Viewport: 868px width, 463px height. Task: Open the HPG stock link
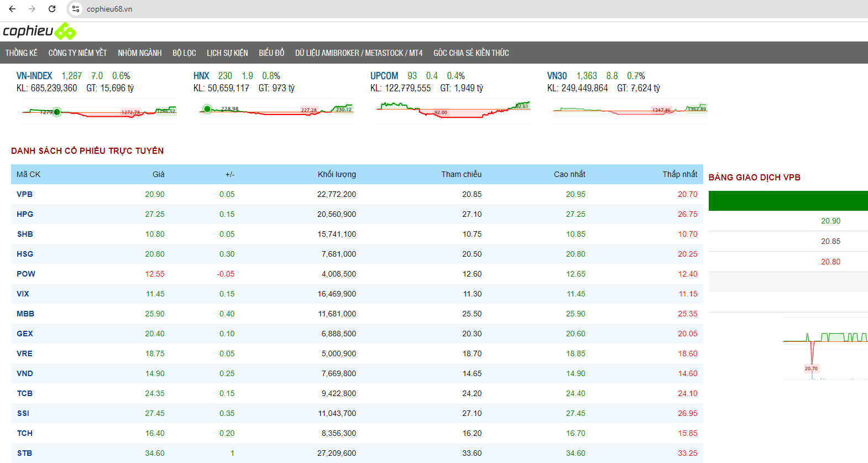25,214
